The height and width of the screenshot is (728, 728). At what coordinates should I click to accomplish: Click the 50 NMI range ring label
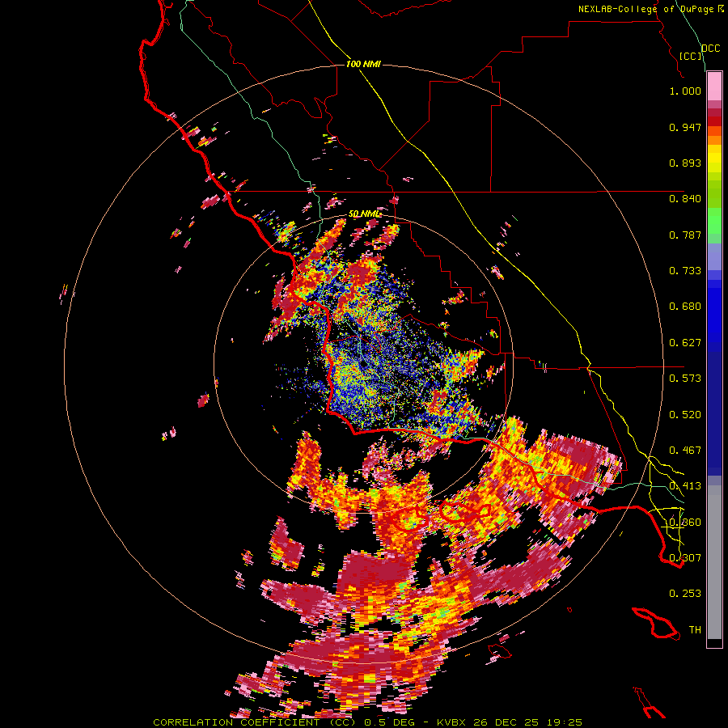(x=364, y=214)
